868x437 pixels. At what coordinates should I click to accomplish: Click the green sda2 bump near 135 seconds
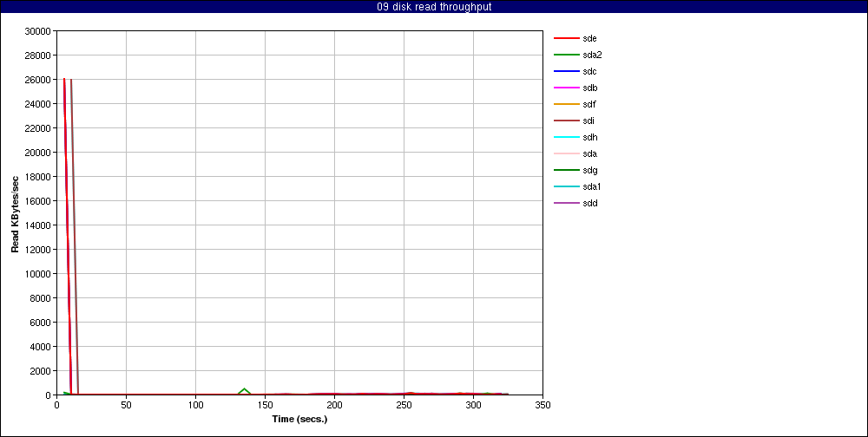244,389
